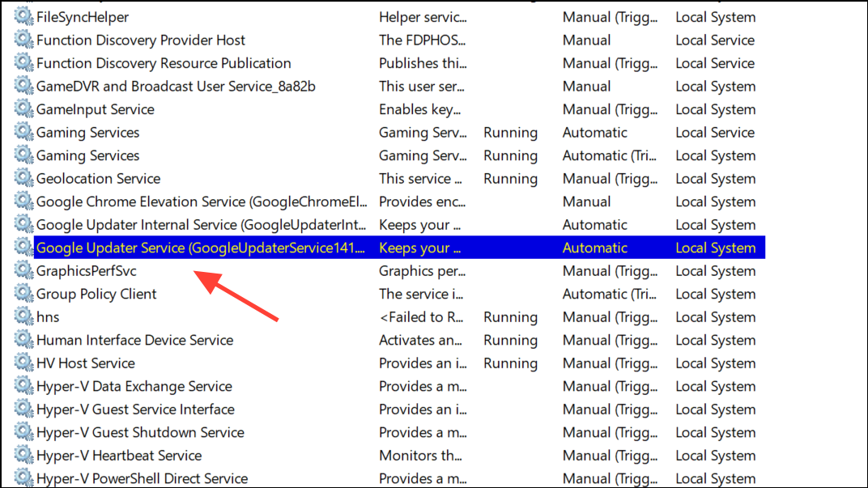Click the gear icon beside Hyper-V Heartbeat Service

click(x=24, y=456)
